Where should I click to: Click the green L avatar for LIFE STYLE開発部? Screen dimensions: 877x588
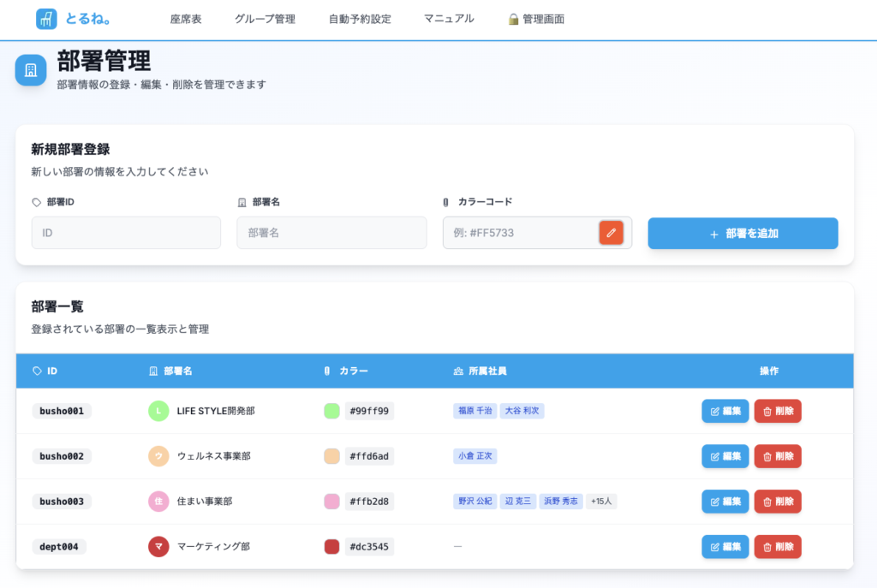(x=158, y=411)
